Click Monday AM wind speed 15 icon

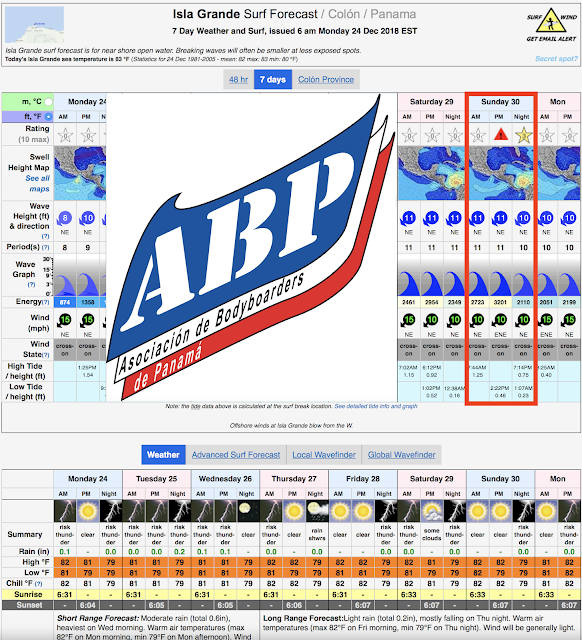tap(64, 320)
